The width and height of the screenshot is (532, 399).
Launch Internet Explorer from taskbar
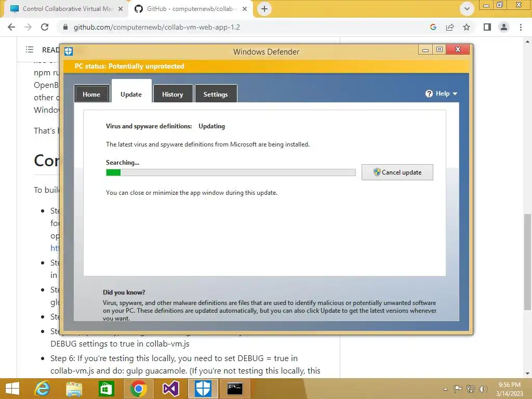tap(42, 389)
